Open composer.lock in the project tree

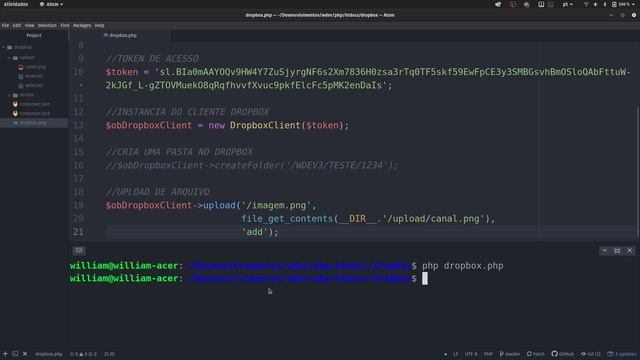35,113
